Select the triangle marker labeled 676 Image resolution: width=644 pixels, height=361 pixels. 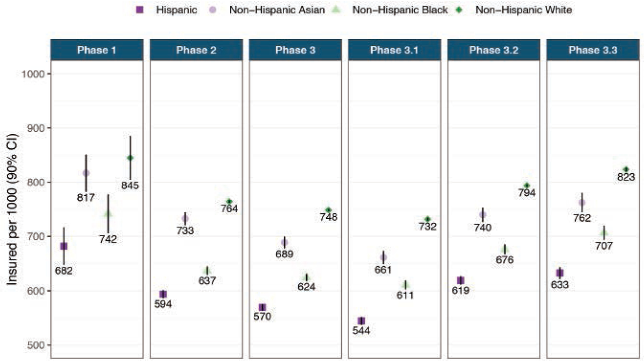point(505,249)
